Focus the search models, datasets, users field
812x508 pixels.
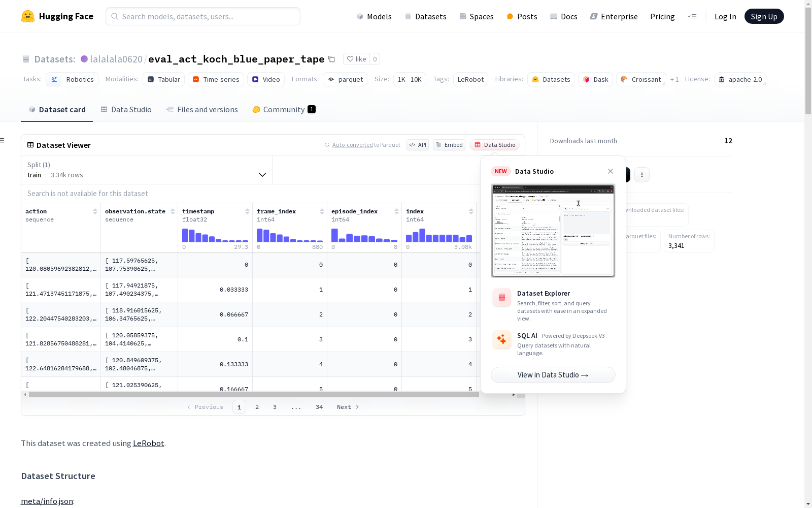pyautogui.click(x=203, y=16)
